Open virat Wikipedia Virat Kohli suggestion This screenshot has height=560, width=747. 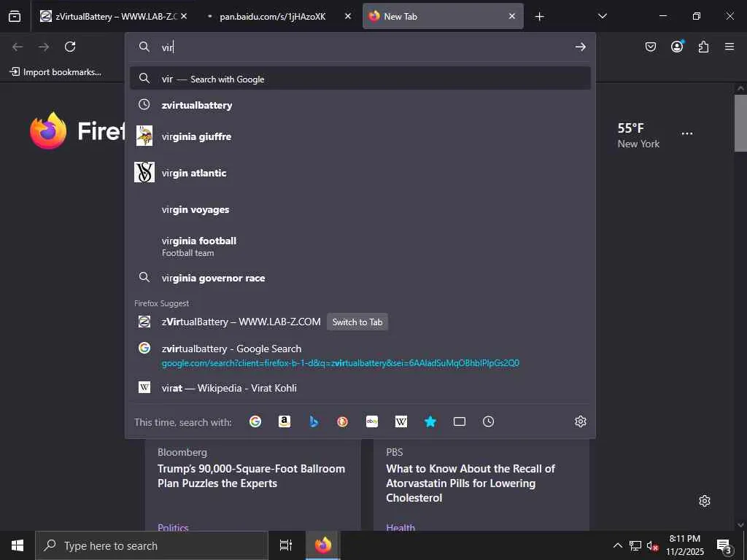360,388
